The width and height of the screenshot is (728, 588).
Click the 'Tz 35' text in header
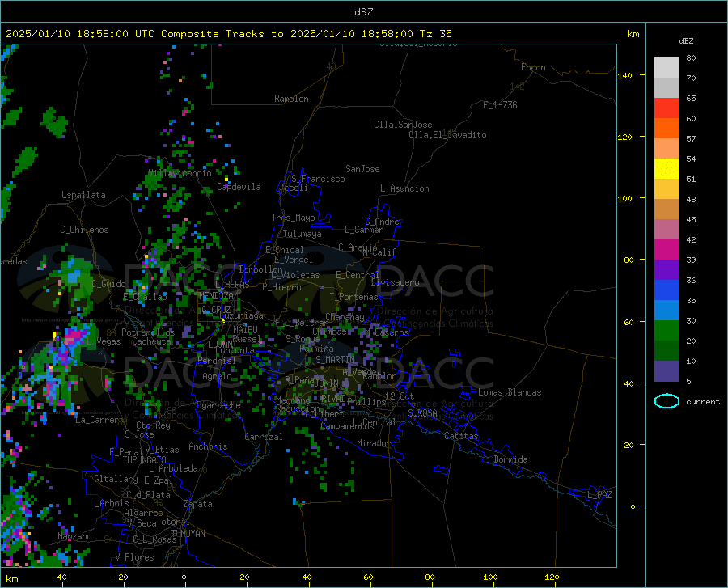tap(435, 34)
